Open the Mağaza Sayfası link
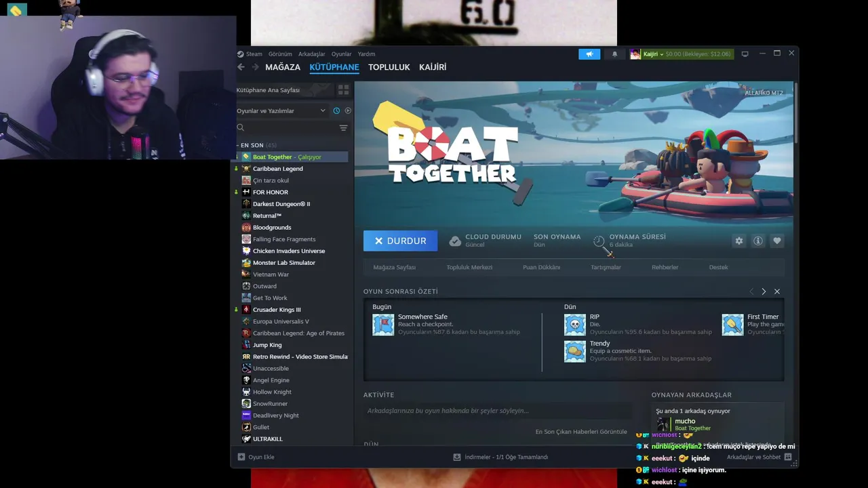This screenshot has height=488, width=868. click(x=395, y=267)
